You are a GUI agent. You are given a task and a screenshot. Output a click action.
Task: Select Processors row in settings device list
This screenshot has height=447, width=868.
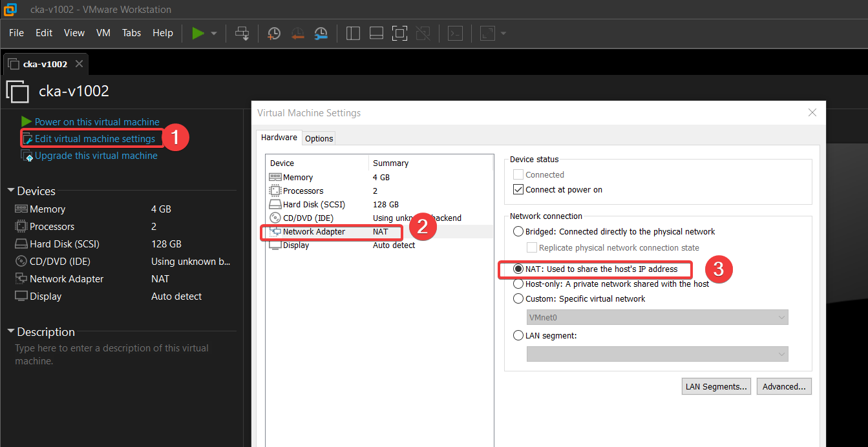[x=379, y=191]
